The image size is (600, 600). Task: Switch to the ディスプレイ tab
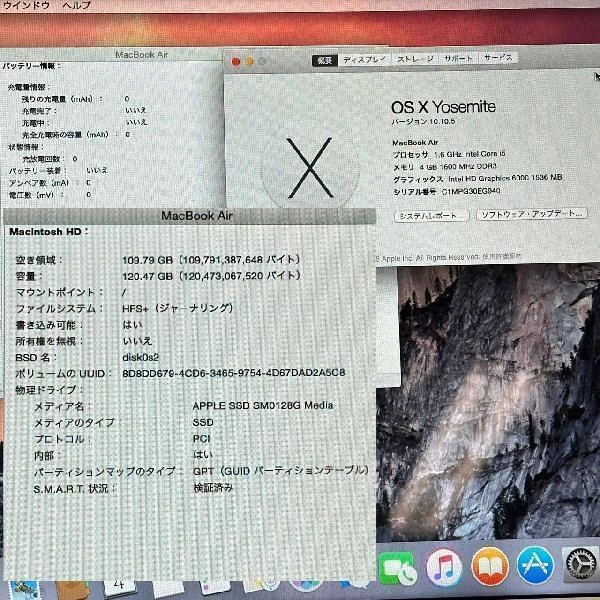coord(364,60)
